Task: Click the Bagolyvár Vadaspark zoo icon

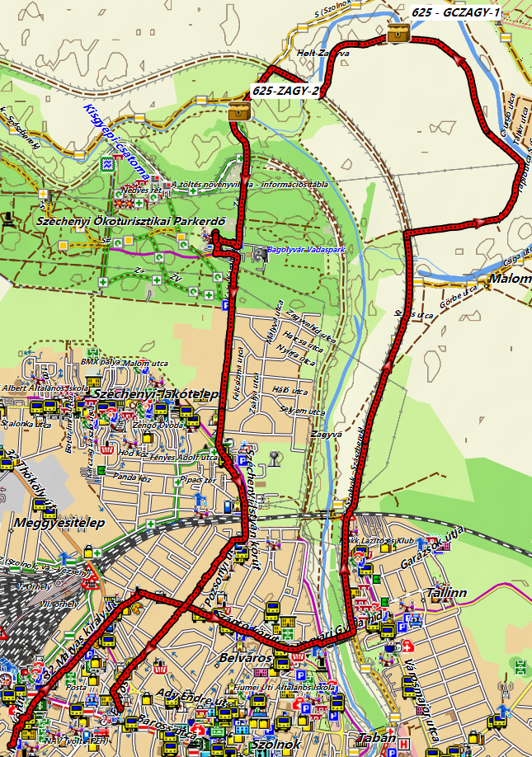Action: coord(261,256)
